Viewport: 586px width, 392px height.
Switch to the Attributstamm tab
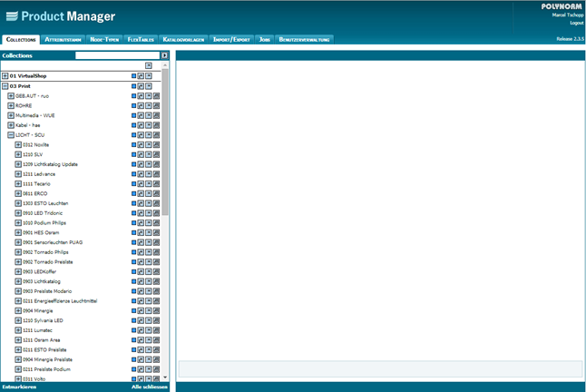[63, 40]
